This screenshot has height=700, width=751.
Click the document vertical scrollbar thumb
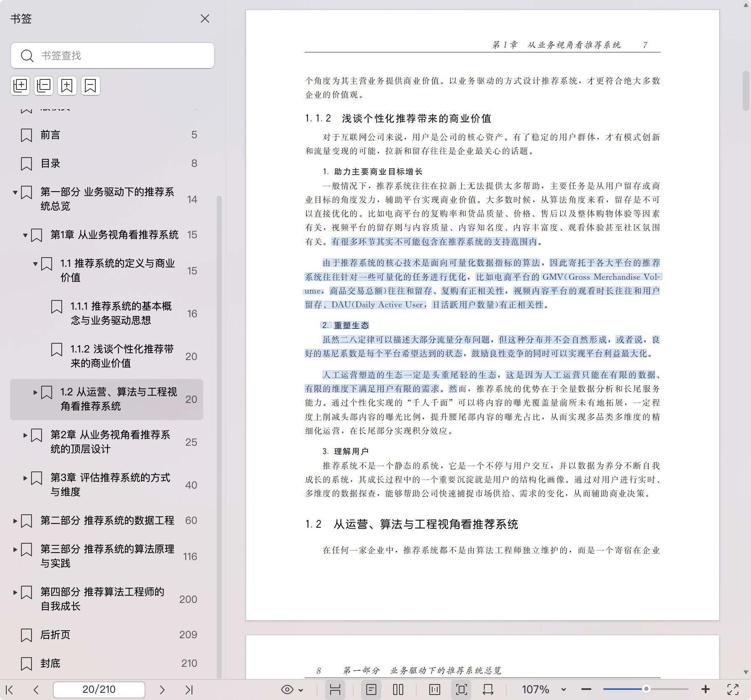(746, 90)
